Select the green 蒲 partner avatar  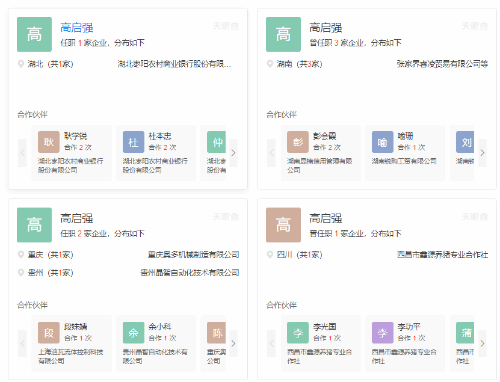click(x=465, y=333)
